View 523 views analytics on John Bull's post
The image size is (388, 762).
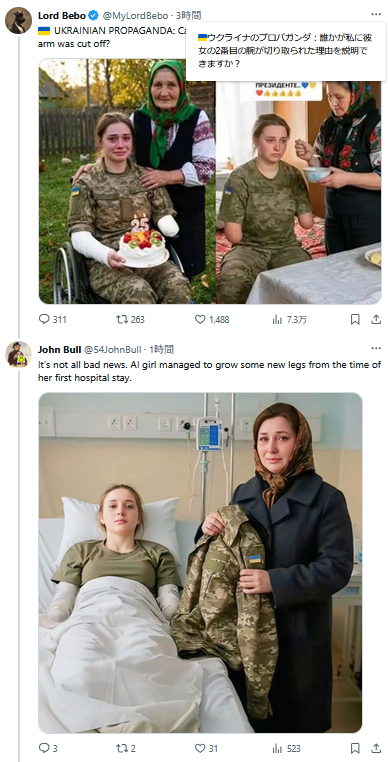[286, 748]
